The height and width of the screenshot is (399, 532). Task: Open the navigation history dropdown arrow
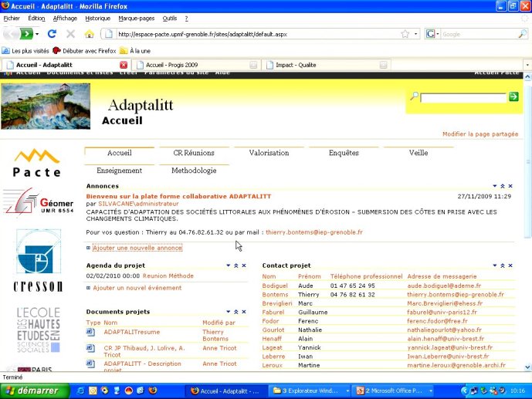coord(37,34)
